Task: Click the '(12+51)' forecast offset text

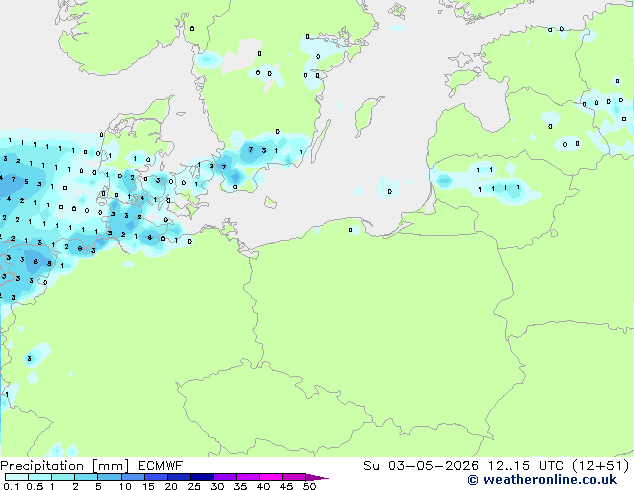Action: (x=601, y=466)
